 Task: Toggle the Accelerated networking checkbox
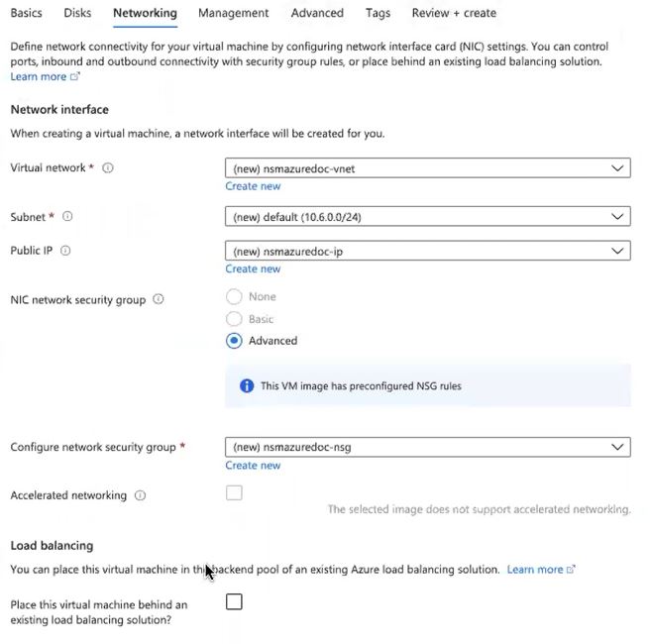pyautogui.click(x=234, y=493)
